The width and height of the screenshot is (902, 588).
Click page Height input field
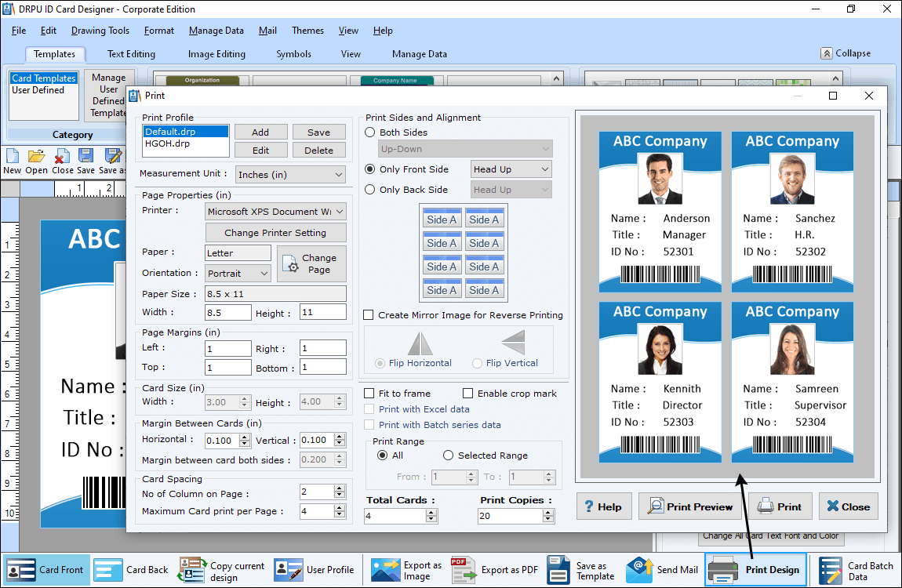(322, 312)
